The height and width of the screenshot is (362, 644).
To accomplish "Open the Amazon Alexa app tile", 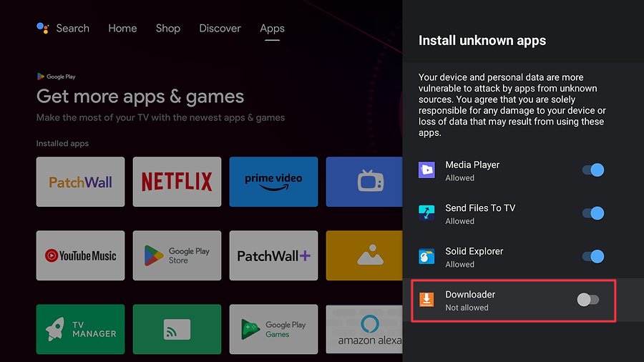I will (364, 329).
